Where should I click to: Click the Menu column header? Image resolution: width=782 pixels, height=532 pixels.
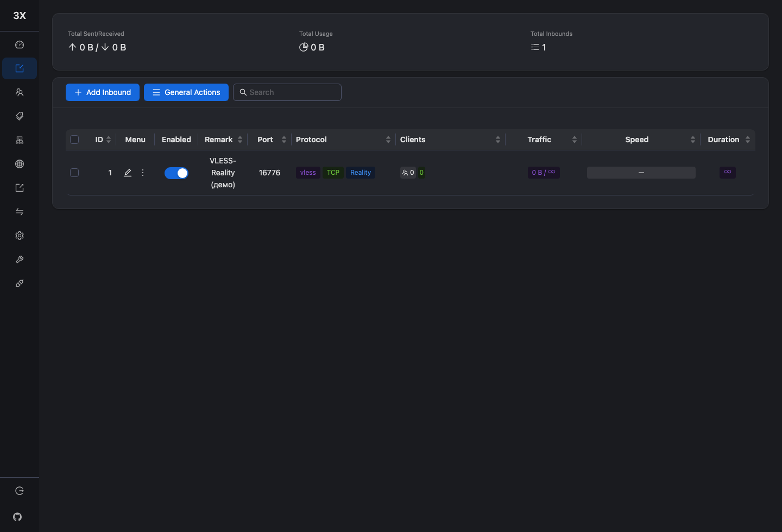[x=135, y=140]
